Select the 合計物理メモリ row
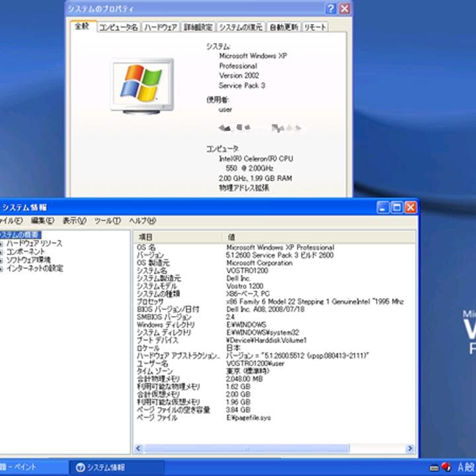The height and width of the screenshot is (476, 476). 274,379
